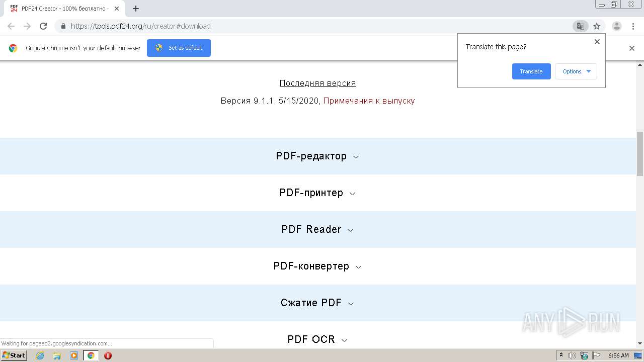Image resolution: width=644 pixels, height=362 pixels.
Task: Expand the Сжатие PDF section
Action: tap(317, 303)
